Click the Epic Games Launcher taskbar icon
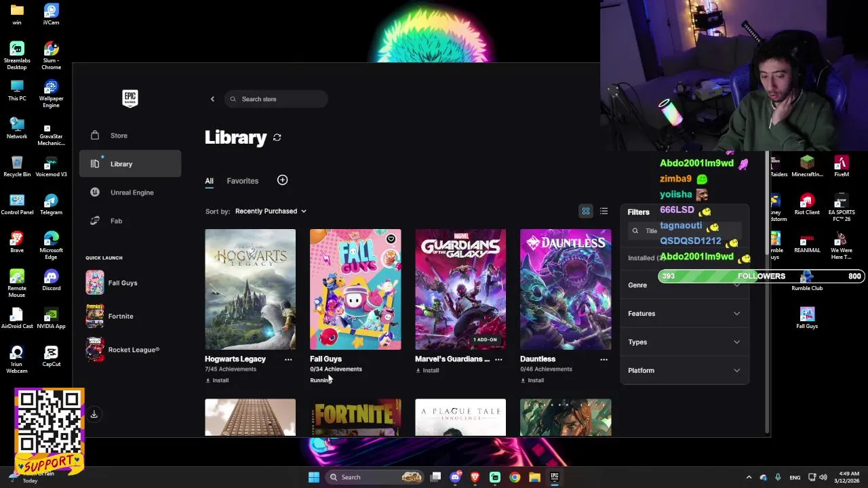Viewport: 868px width, 488px height. click(x=555, y=477)
